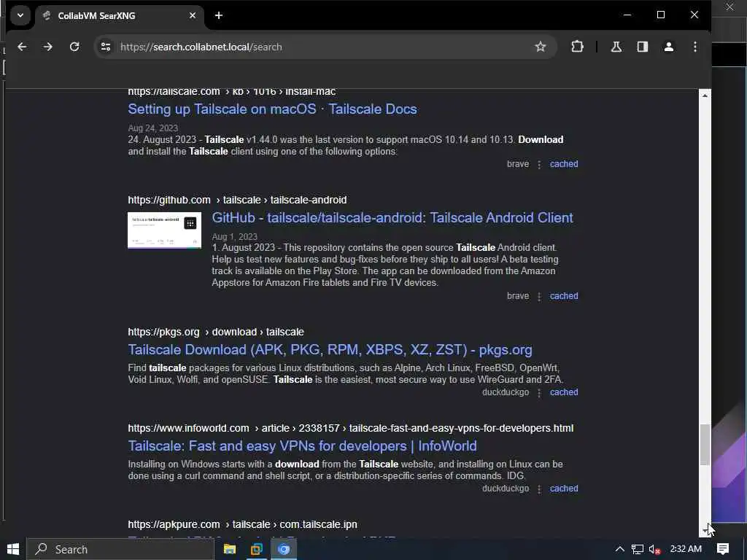
Task: Open cached version of GitHub result
Action: (x=564, y=296)
